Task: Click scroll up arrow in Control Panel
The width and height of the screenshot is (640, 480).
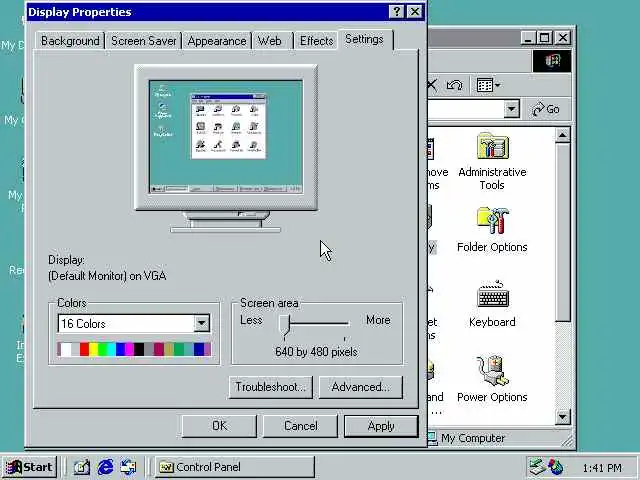Action: point(562,135)
